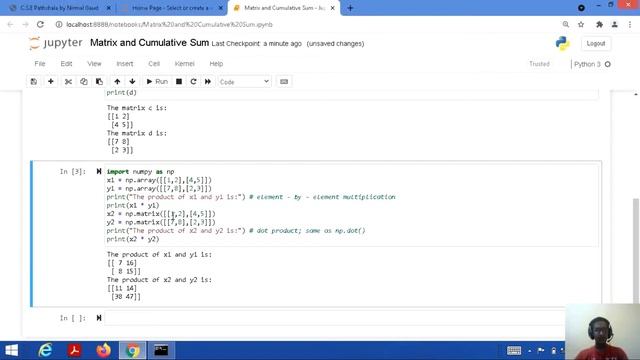Restart the kernel icon
640x360 pixels.
(x=193, y=82)
